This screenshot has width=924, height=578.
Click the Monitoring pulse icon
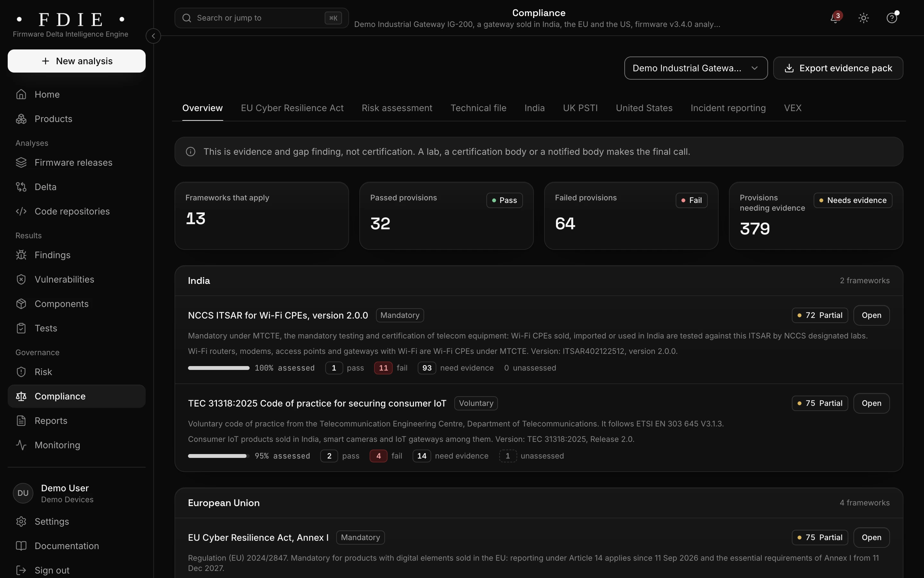click(x=21, y=445)
